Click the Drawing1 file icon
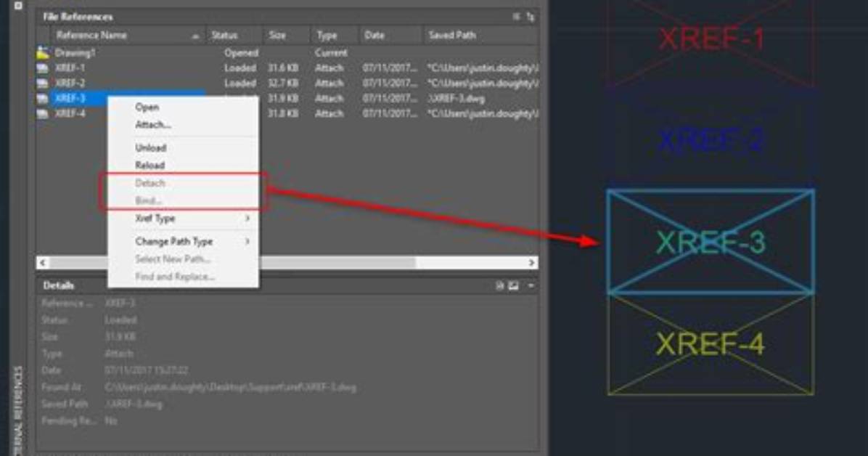 pos(43,53)
